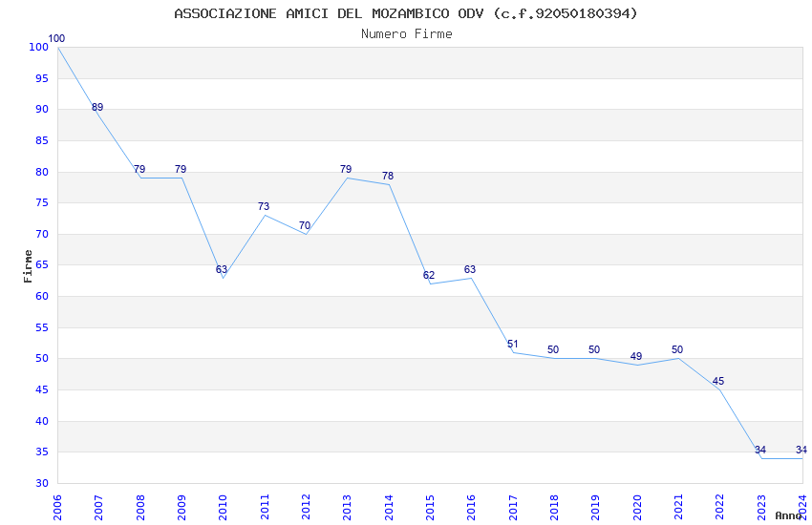The image size is (812, 525).
Task: Select the data point label 100 for 2006
Action: [56, 38]
